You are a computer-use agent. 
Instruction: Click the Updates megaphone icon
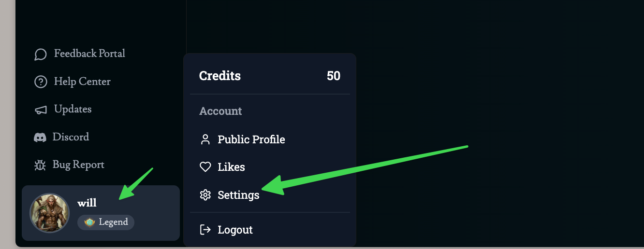point(41,110)
